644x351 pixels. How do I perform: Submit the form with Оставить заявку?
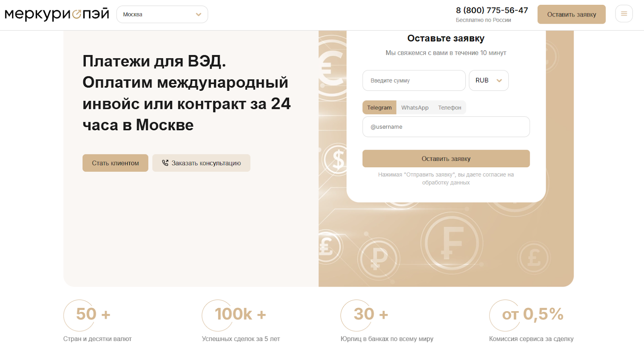click(446, 158)
